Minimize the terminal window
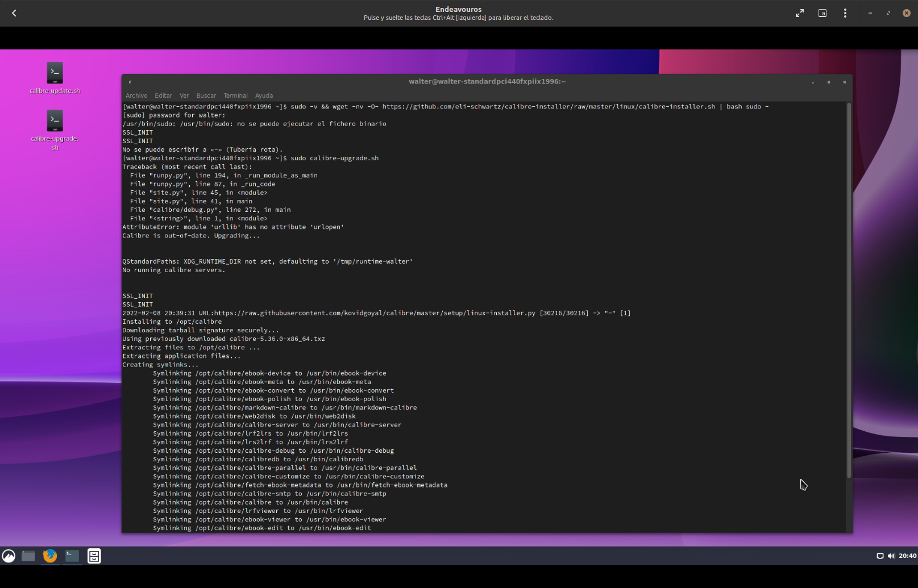The height and width of the screenshot is (588, 918). (813, 82)
